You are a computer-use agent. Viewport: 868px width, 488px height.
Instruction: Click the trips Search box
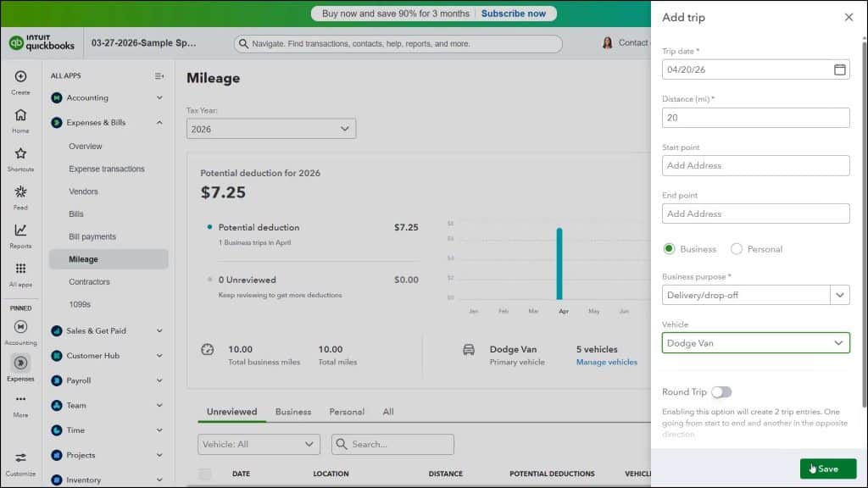coord(392,444)
